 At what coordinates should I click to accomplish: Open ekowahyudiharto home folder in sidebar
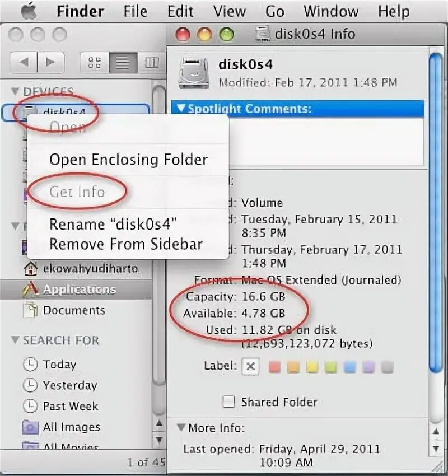[91, 268]
